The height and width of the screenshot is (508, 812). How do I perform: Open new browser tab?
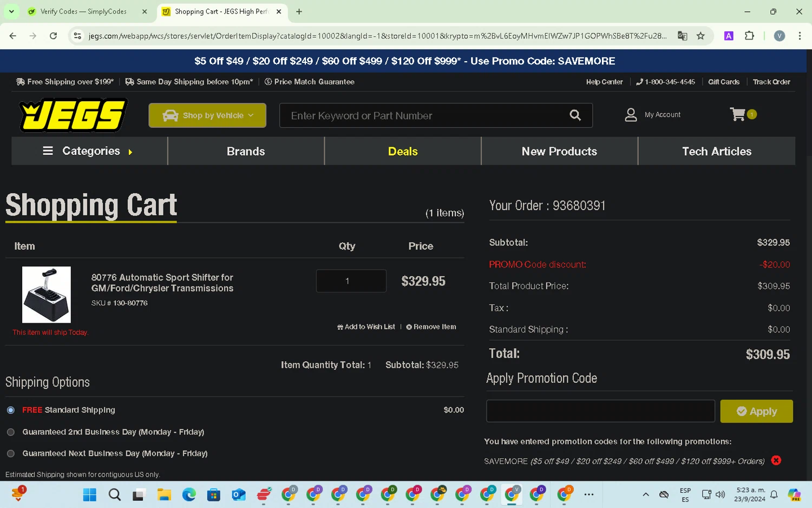tap(299, 11)
